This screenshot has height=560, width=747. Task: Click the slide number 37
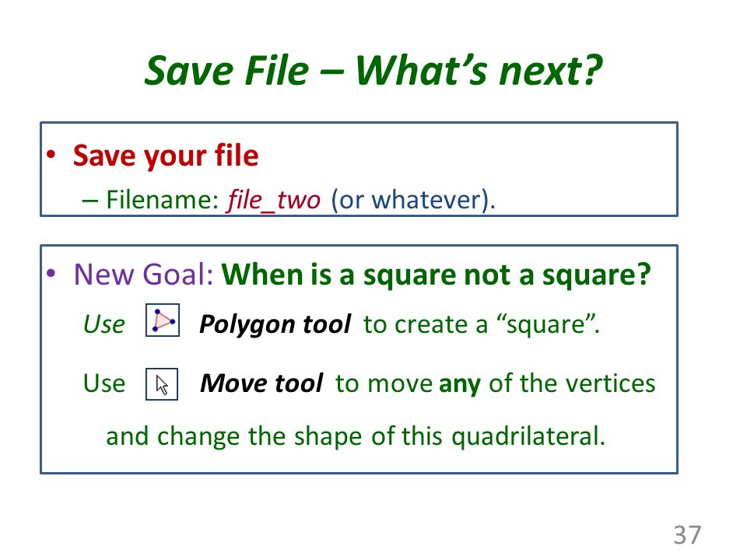pyautogui.click(x=687, y=535)
